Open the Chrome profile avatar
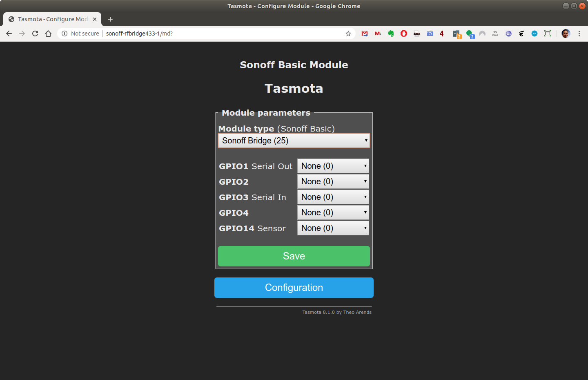 point(566,34)
